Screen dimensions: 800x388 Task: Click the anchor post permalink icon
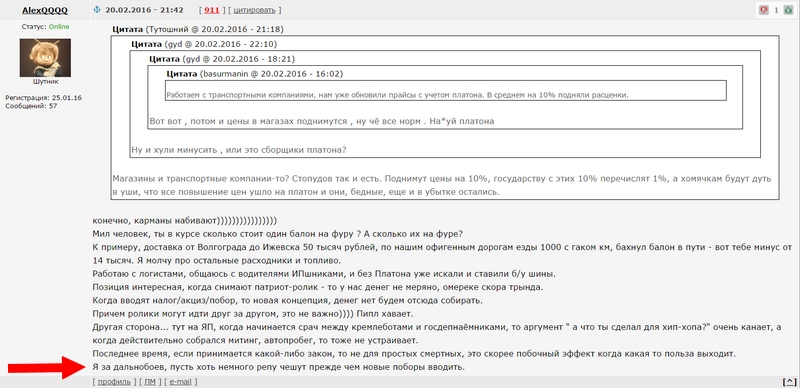98,10
